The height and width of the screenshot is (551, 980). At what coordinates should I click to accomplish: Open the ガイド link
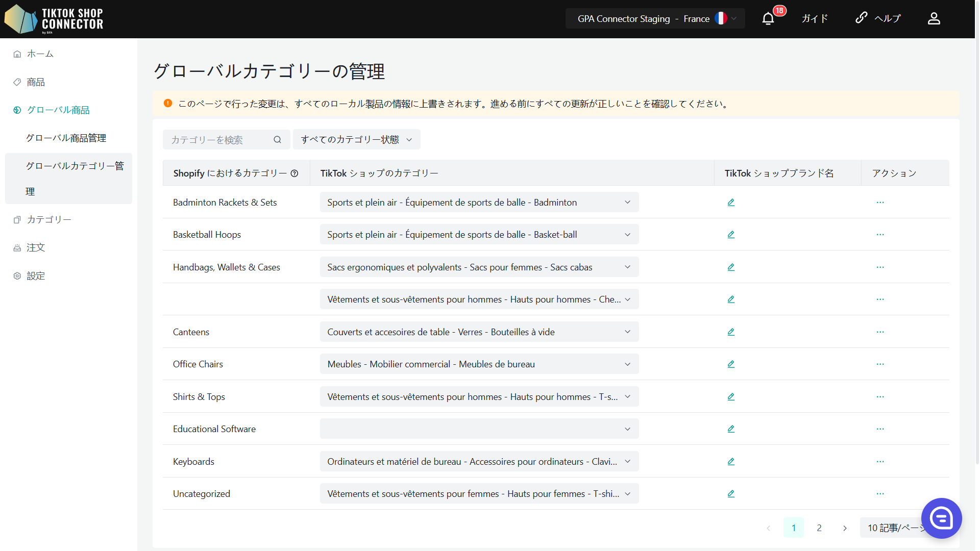815,19
